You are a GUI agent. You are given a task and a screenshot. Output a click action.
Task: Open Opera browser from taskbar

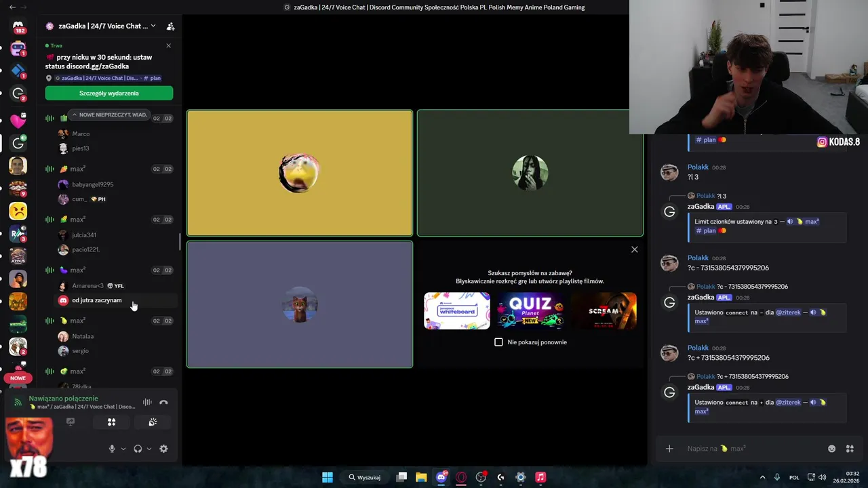click(x=461, y=477)
